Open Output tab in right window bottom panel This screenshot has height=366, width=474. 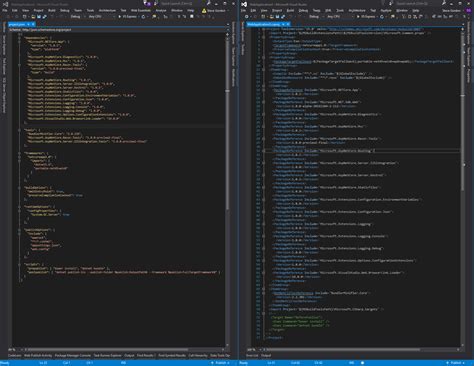[x=266, y=356]
